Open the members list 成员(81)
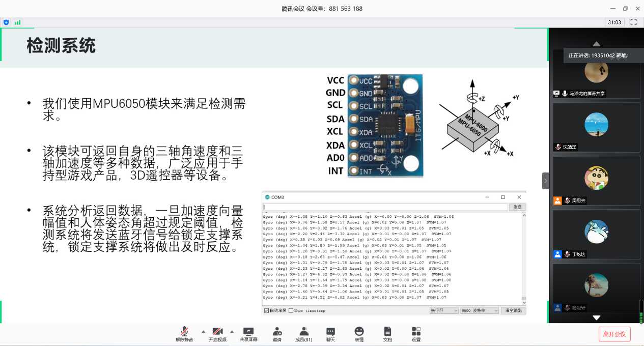This screenshot has height=346, width=644. [304, 334]
